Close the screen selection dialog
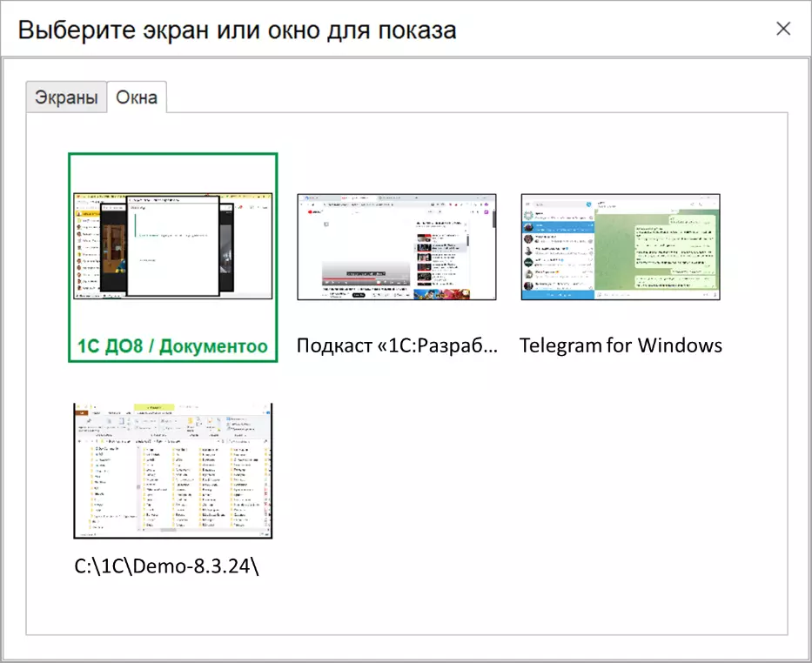The image size is (812, 663). 783,29
